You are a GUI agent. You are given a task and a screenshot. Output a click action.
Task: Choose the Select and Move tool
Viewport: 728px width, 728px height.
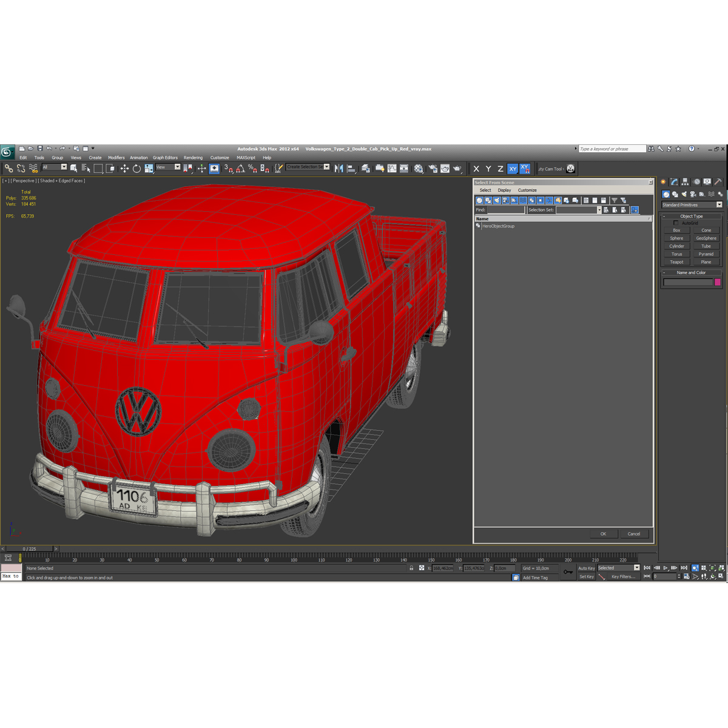tap(124, 168)
